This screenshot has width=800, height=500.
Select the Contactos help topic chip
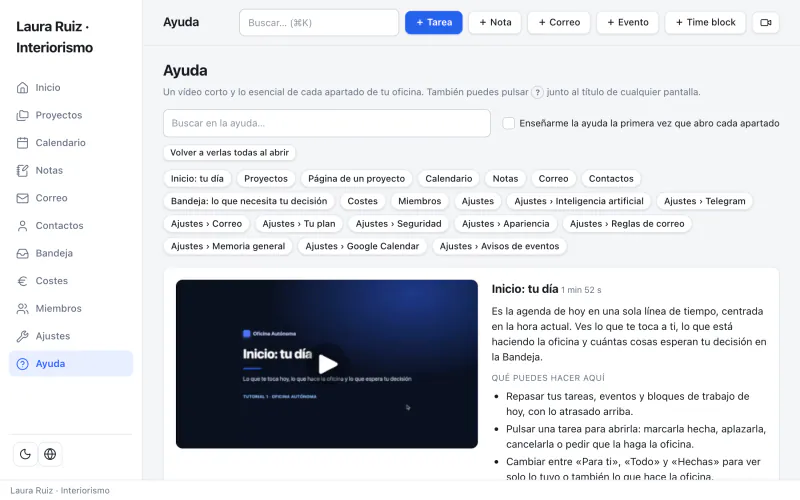[611, 179]
